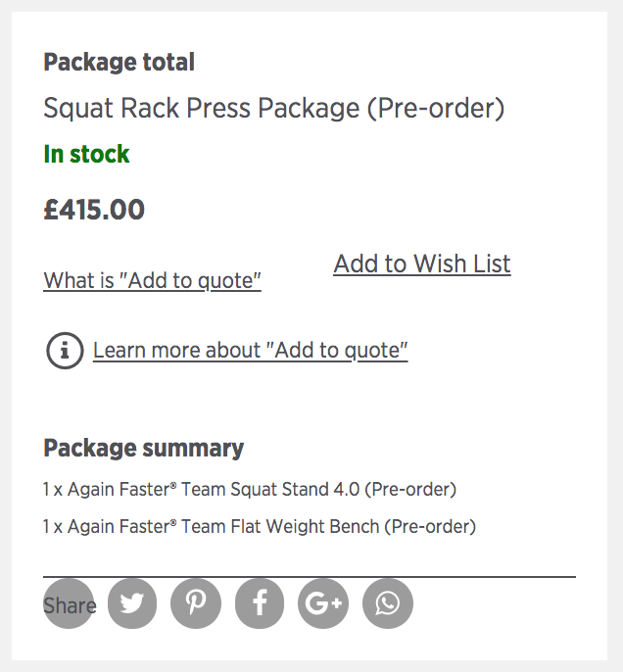Image resolution: width=623 pixels, height=672 pixels.
Task: Share this package on Twitter
Action: click(x=132, y=603)
